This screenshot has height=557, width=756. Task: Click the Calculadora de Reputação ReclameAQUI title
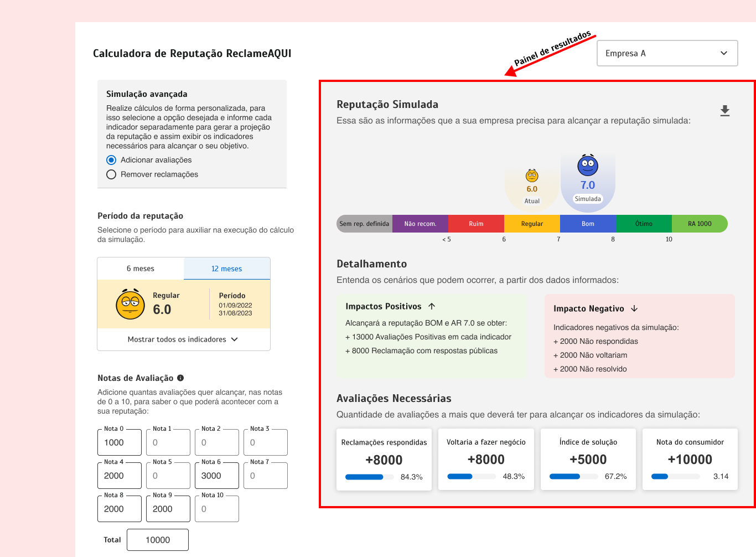click(x=192, y=53)
